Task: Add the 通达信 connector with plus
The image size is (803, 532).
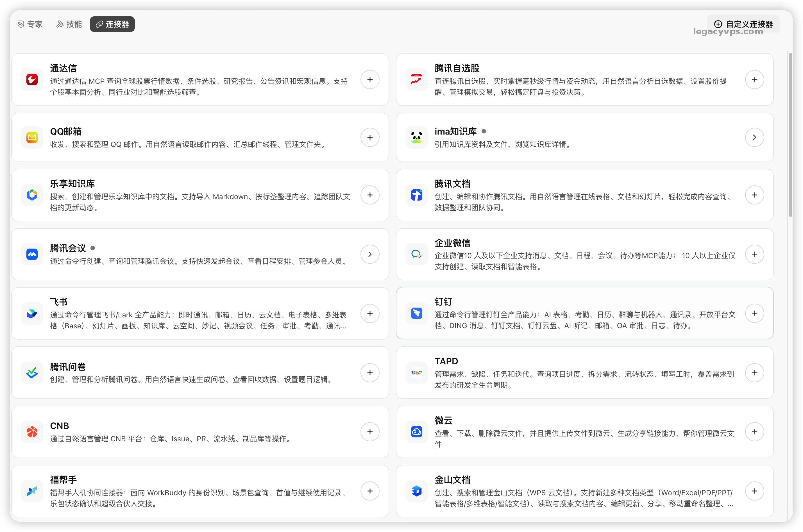Action: tap(369, 79)
